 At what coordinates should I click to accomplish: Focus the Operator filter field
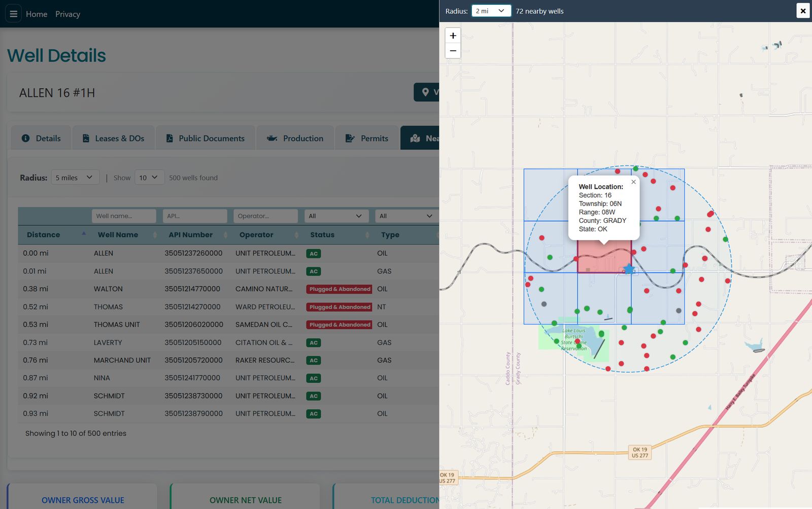click(265, 216)
